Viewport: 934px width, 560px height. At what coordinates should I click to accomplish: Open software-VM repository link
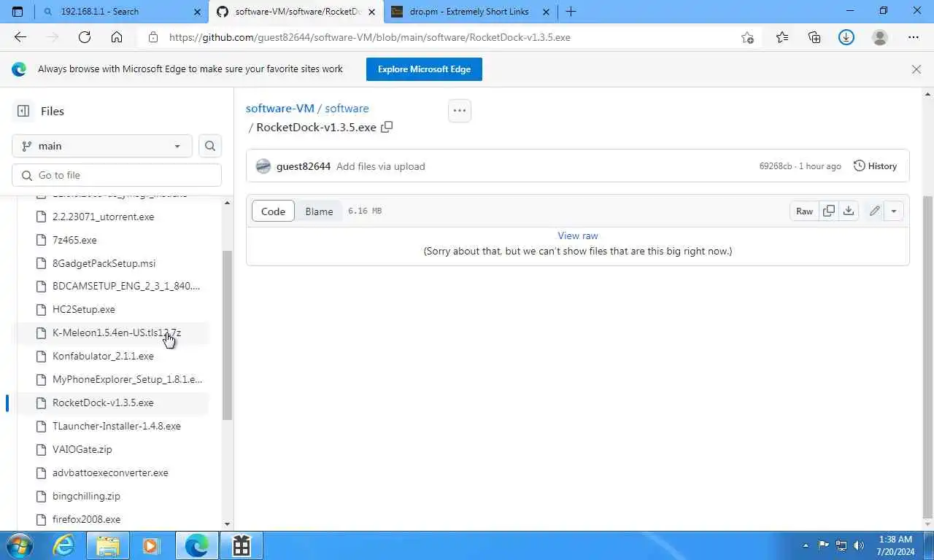pyautogui.click(x=279, y=108)
